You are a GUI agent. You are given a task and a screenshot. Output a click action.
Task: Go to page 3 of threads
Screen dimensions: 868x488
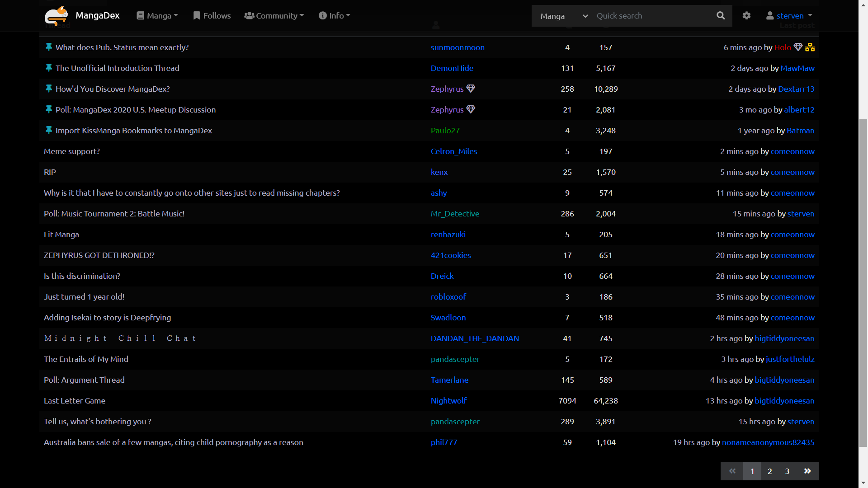[x=788, y=471]
